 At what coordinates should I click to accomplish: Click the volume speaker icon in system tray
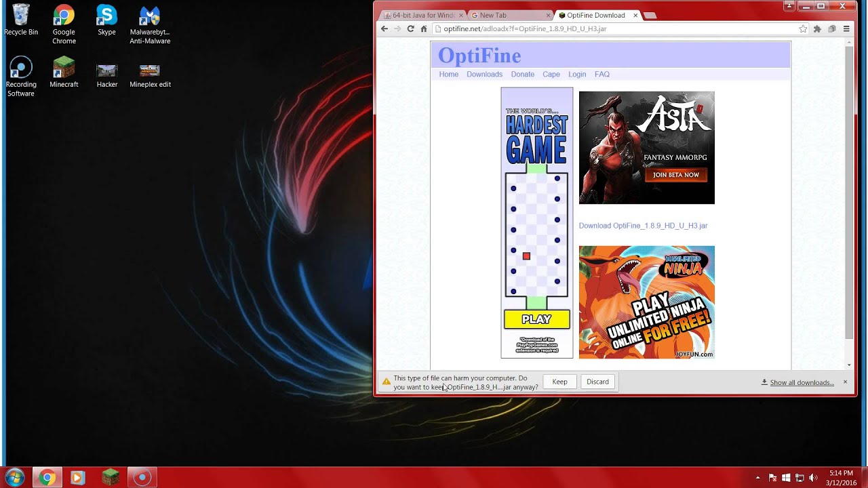point(813,478)
